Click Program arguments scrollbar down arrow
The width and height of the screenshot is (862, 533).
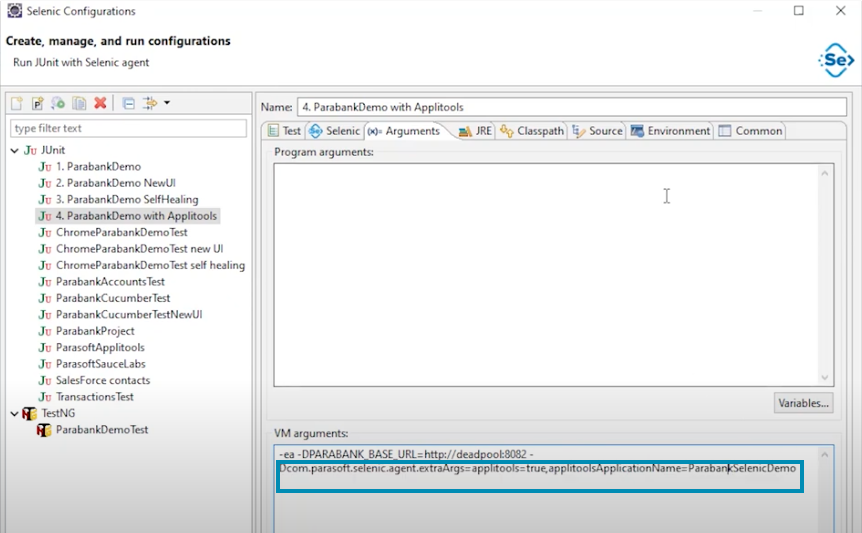click(825, 377)
